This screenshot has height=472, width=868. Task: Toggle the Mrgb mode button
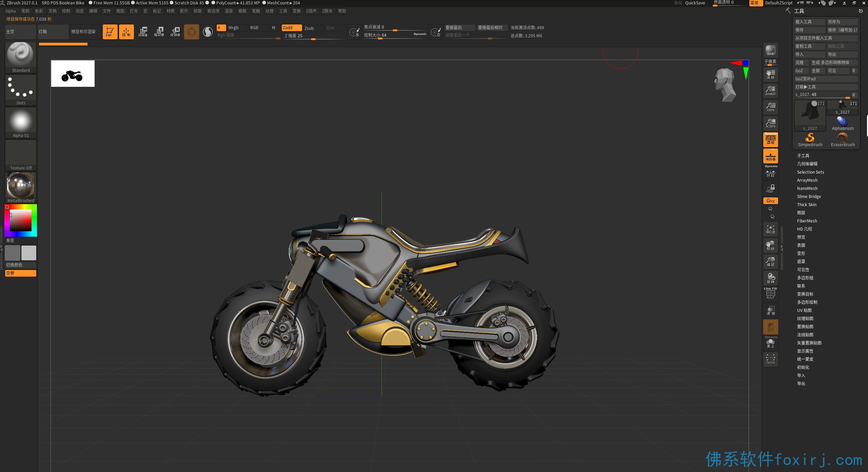pyautogui.click(x=237, y=28)
